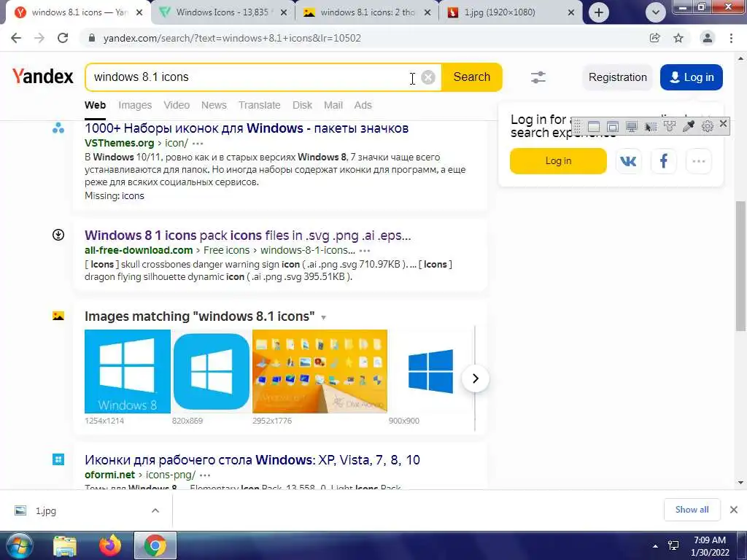747x560 pixels.
Task: Clear the search box with X icon
Action: pos(428,77)
